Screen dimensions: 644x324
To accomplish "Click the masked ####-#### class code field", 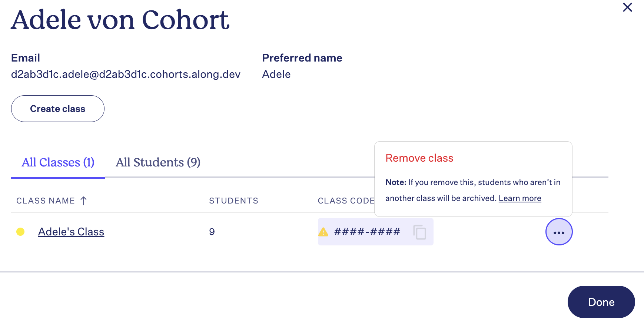I will (x=375, y=232).
